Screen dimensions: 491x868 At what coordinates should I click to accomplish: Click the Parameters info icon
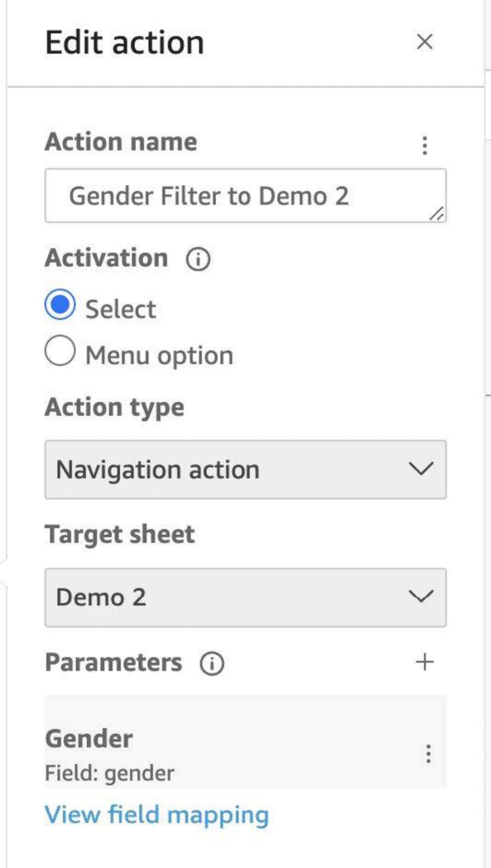point(212,663)
